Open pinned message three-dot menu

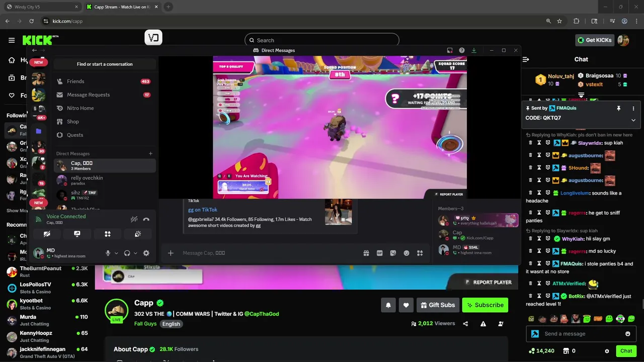[x=633, y=108]
